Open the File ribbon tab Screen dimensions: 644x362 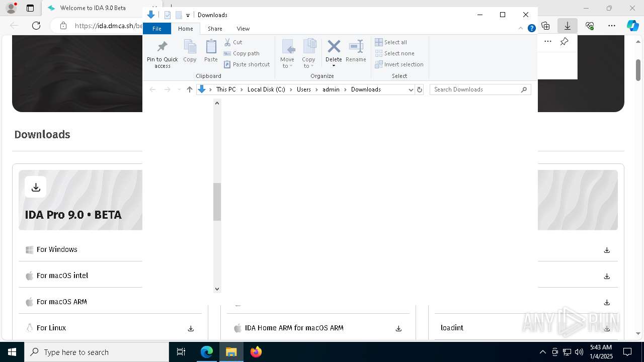pos(157,29)
